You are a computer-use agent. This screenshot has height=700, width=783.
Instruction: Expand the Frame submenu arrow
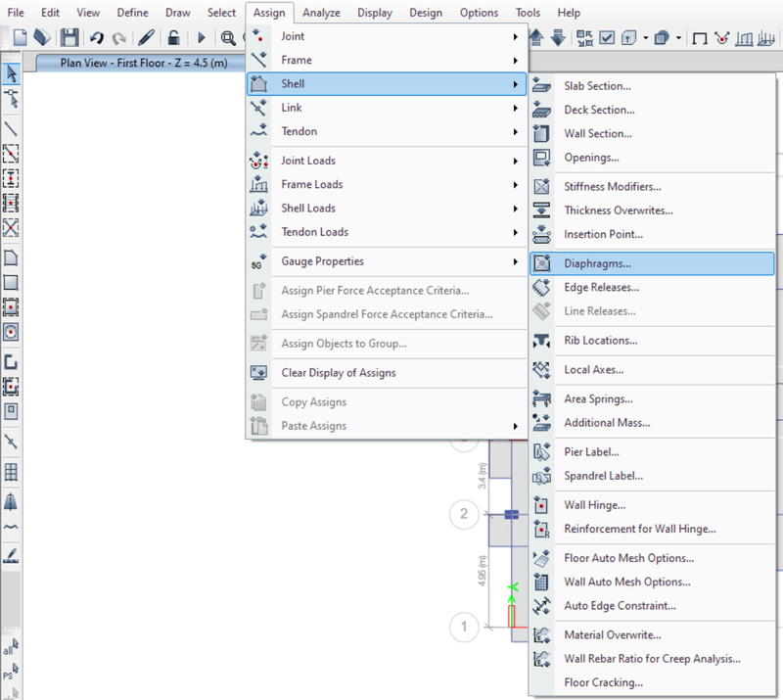tap(515, 61)
